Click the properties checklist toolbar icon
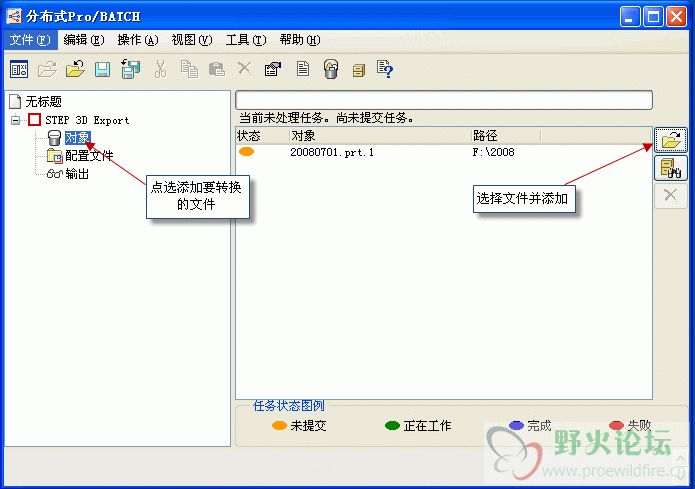 coord(273,69)
